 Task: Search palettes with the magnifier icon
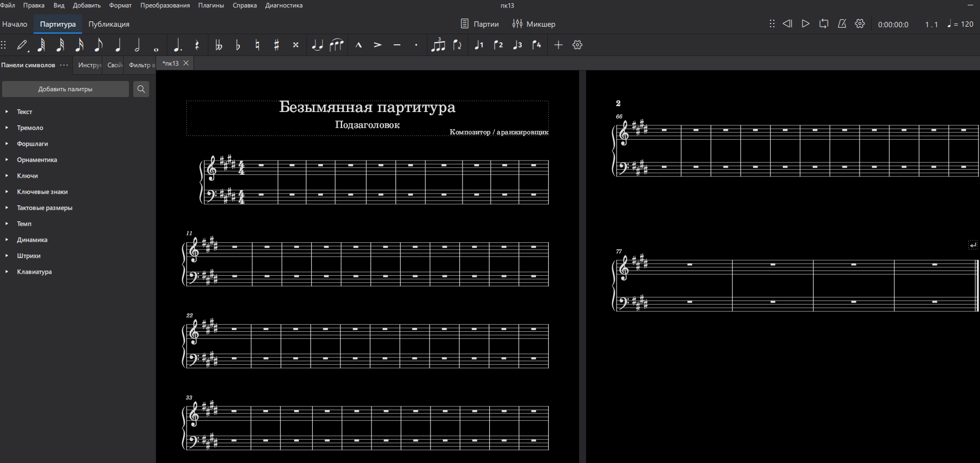141,89
